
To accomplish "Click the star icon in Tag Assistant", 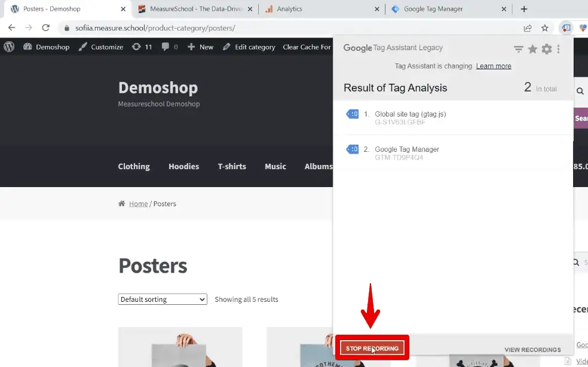I will (x=532, y=49).
